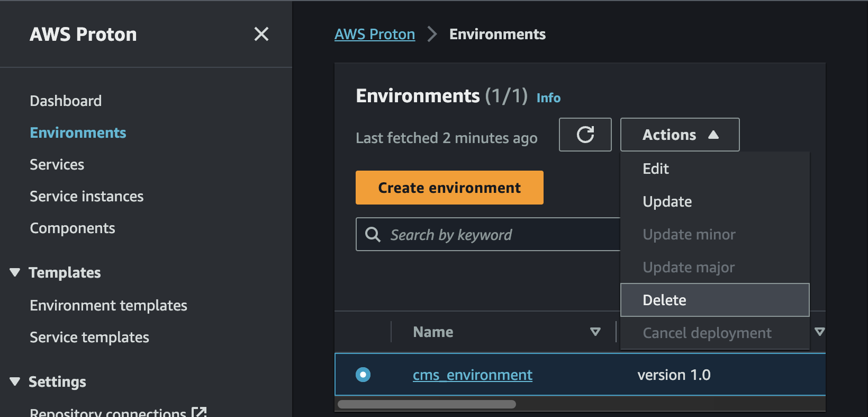Screen dimensions: 868x417
Task: Click the Search by keyword field
Action: click(488, 234)
